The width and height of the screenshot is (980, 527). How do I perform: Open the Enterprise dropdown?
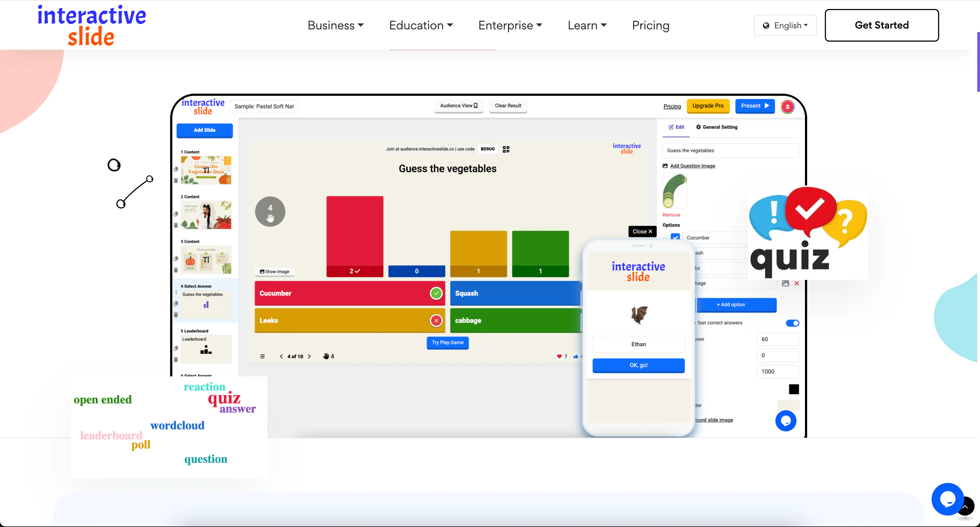[510, 25]
